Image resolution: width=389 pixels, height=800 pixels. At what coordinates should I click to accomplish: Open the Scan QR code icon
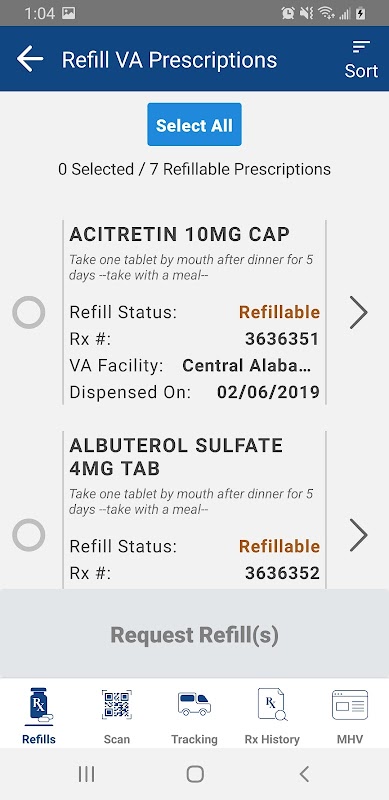(x=116, y=705)
